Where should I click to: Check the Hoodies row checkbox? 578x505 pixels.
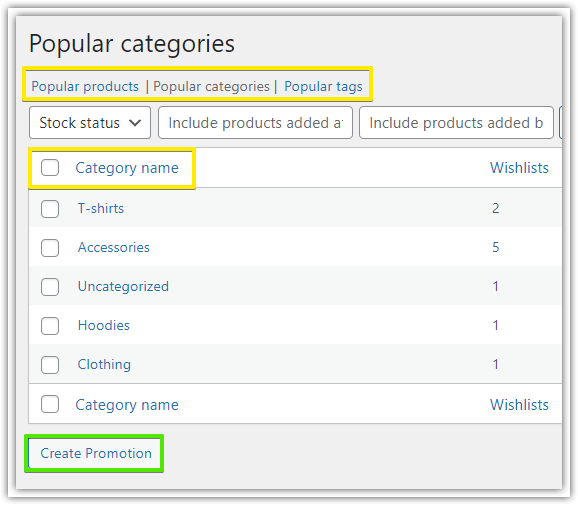pos(50,326)
